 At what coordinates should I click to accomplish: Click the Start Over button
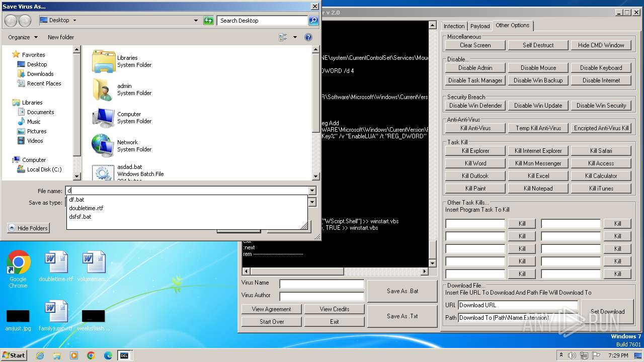272,322
